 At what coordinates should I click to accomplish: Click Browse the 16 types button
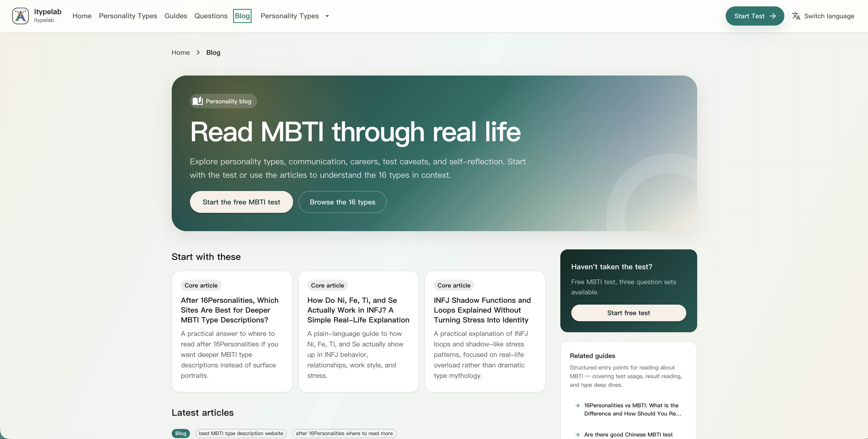342,202
